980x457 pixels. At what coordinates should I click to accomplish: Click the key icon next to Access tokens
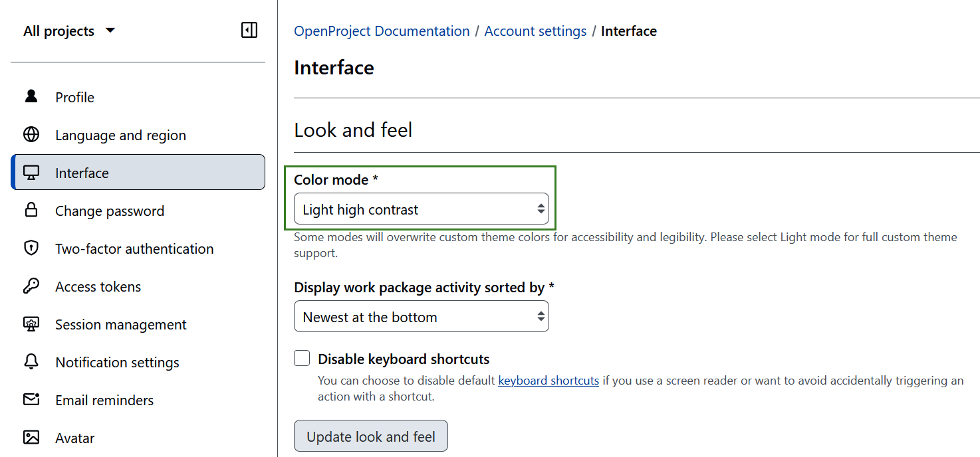click(x=31, y=286)
